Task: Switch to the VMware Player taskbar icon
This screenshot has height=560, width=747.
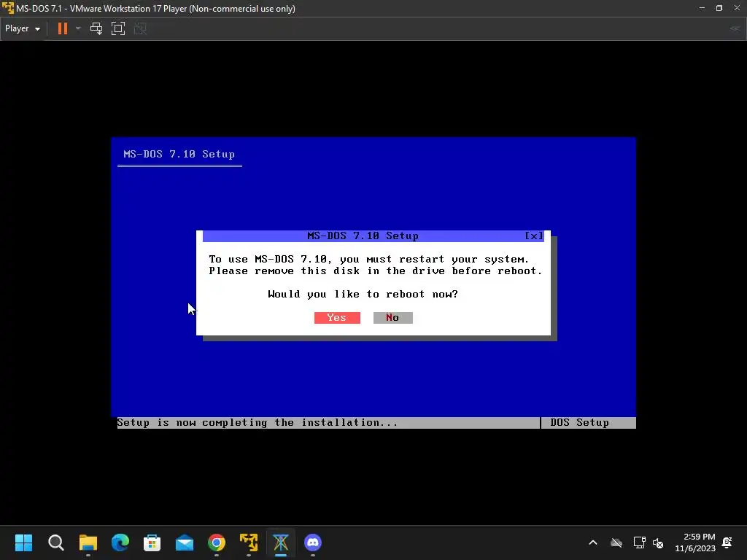Action: (249, 542)
